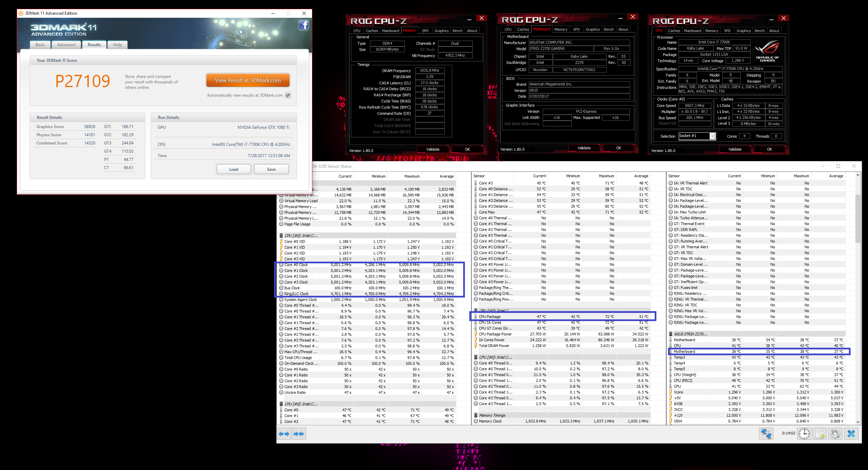Screen dimensions: 868x470
Task: Select the Bus Clock row
Action: click(x=367, y=288)
